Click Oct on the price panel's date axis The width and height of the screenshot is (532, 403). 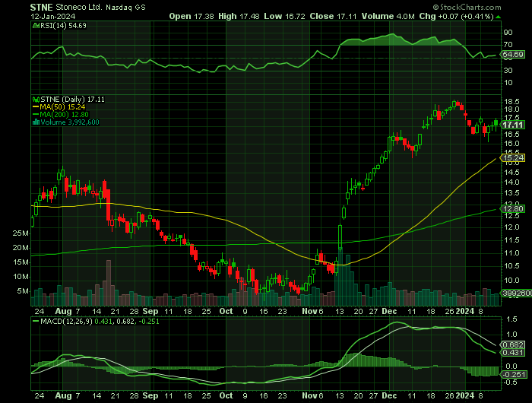226,311
